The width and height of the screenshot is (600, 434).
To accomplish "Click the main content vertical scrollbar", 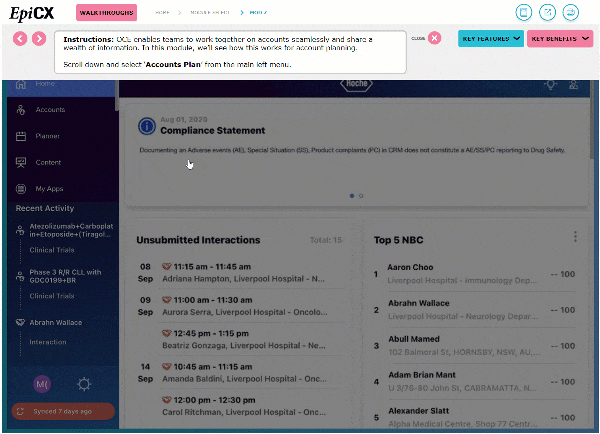I will point(592,119).
